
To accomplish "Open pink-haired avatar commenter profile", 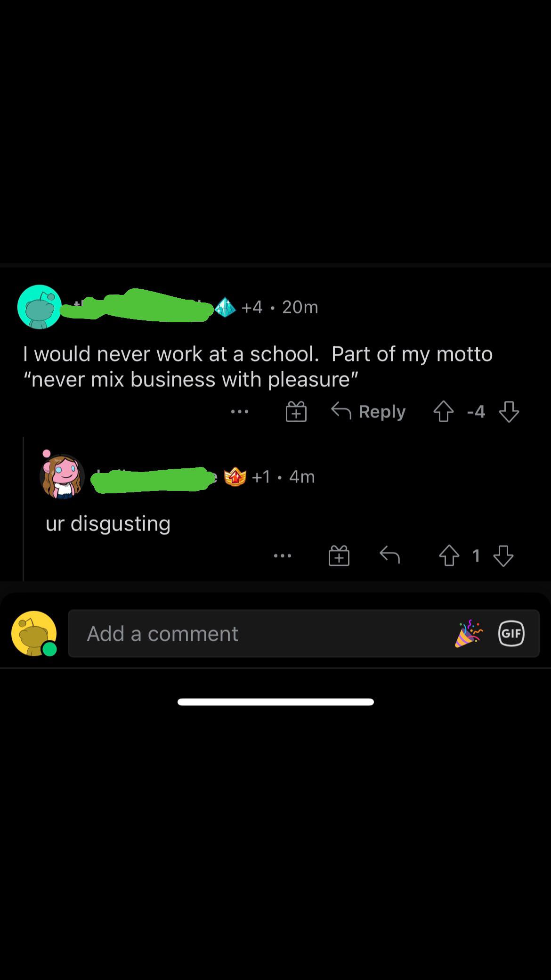I will pos(63,476).
